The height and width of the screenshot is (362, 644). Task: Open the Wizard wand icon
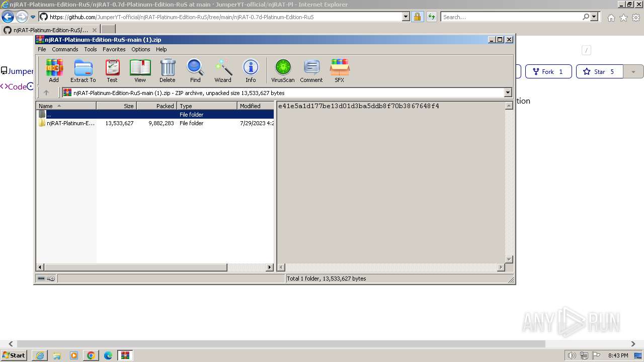(223, 70)
